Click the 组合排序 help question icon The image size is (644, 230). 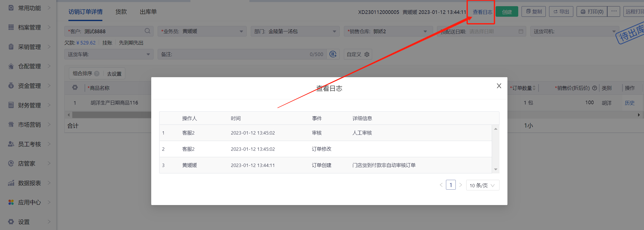pos(97,74)
